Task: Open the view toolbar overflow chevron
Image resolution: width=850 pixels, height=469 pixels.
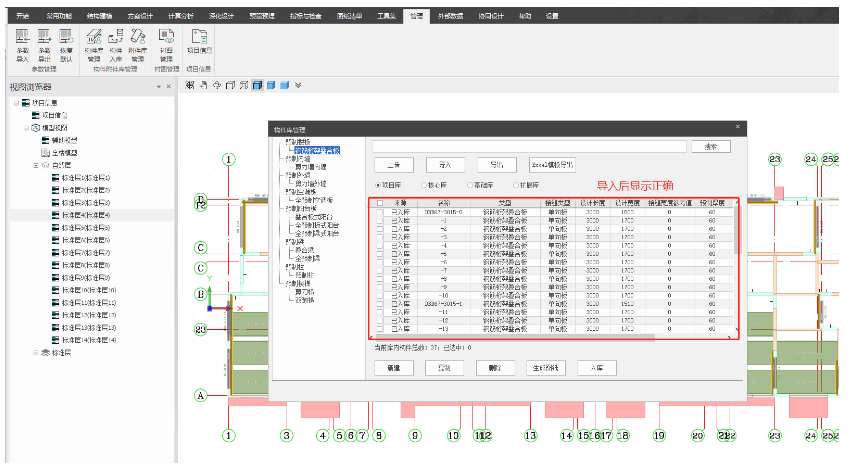Action: coord(298,86)
